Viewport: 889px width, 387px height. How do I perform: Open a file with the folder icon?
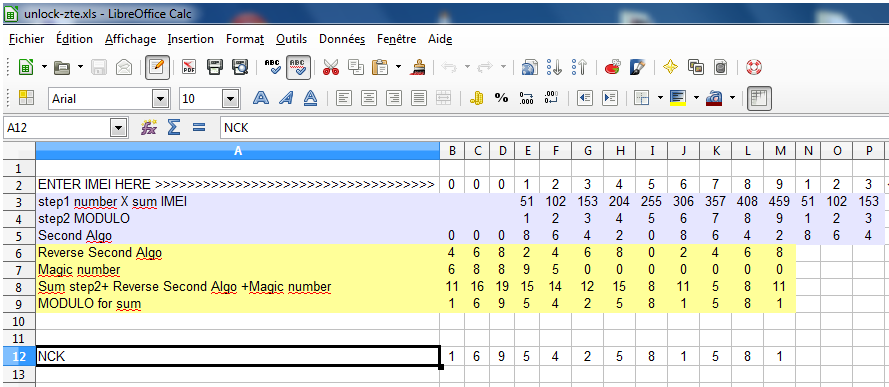click(x=61, y=68)
